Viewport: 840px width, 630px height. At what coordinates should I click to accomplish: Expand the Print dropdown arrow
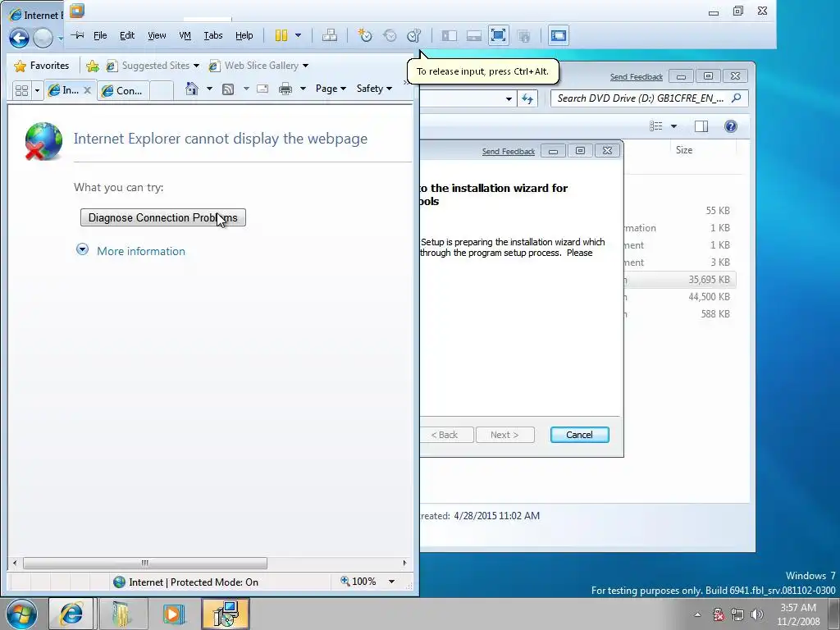coord(303,89)
